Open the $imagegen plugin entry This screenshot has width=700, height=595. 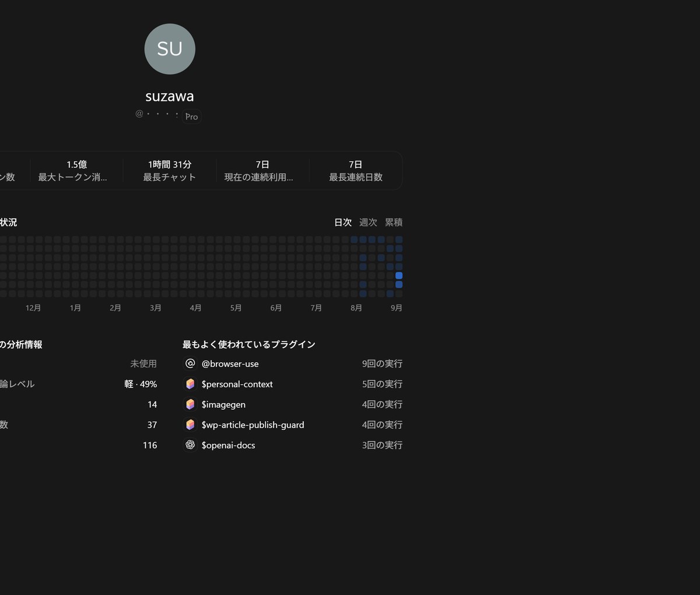tap(293, 404)
